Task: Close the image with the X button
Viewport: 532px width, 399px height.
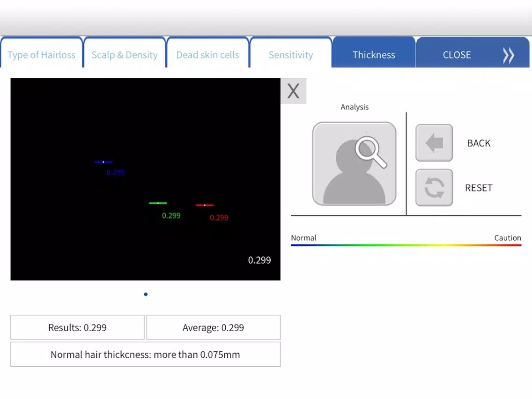Action: click(294, 91)
